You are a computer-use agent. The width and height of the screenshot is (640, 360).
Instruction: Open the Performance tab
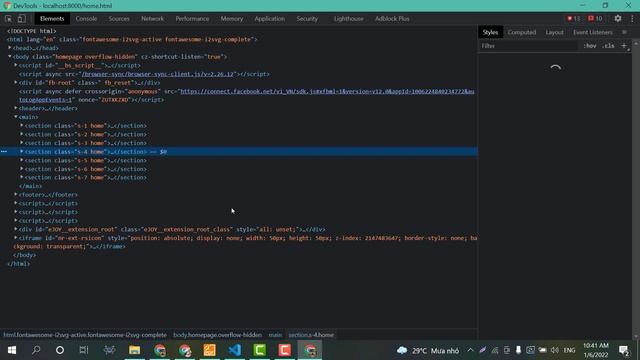pos(192,19)
